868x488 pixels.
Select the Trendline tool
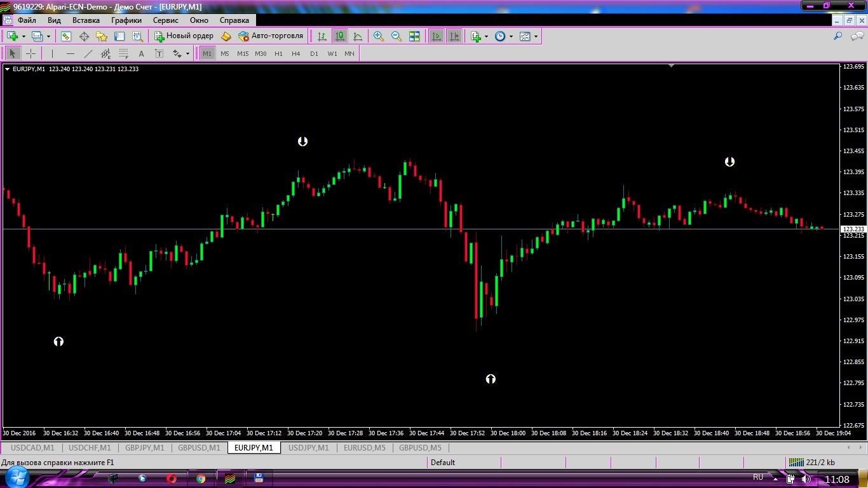(88, 54)
